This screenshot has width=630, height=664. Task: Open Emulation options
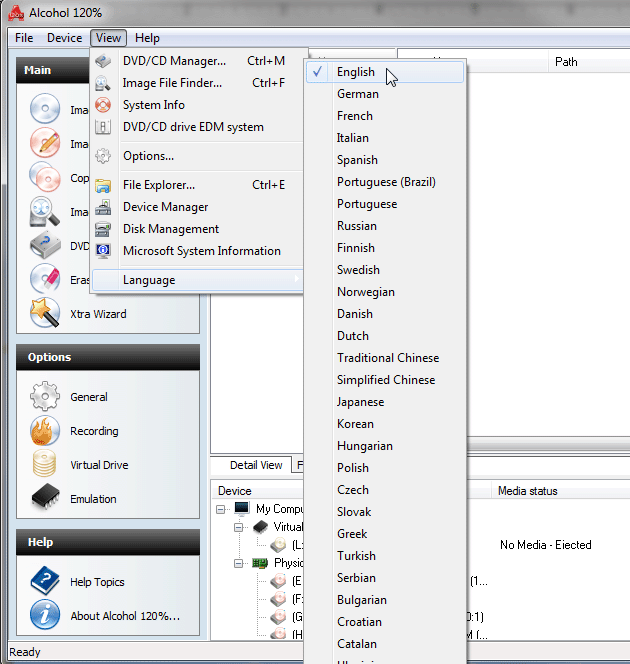pyautogui.click(x=94, y=499)
